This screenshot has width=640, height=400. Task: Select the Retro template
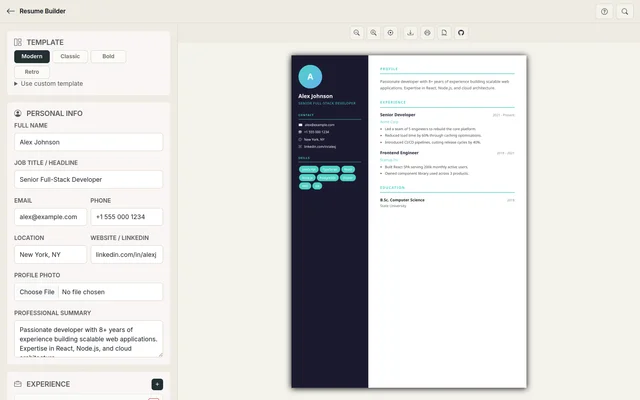point(32,72)
